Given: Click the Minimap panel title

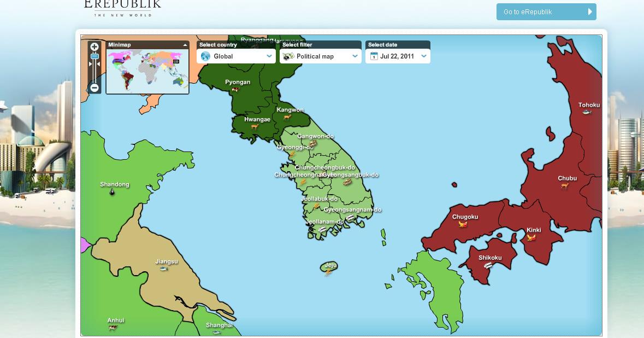Looking at the screenshot, I should [120, 45].
